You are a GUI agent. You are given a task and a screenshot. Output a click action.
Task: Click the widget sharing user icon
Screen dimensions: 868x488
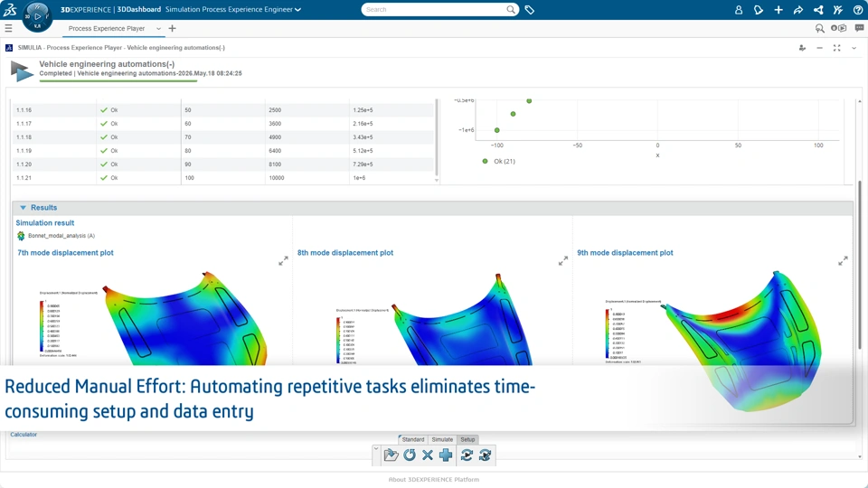coord(802,48)
